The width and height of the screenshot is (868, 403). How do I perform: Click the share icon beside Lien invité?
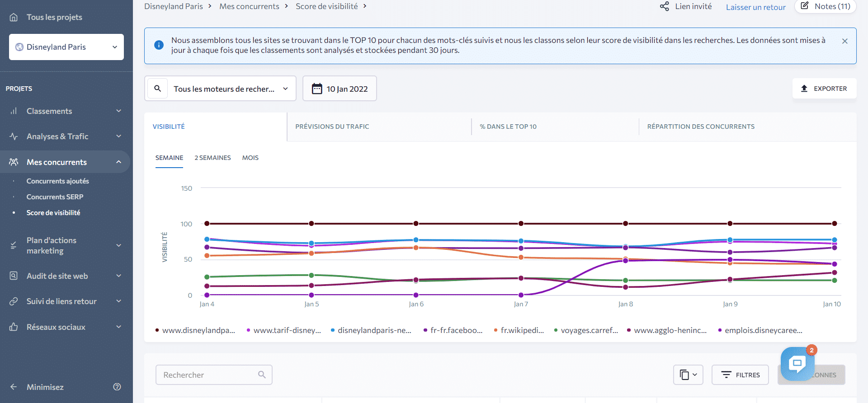[x=664, y=6]
